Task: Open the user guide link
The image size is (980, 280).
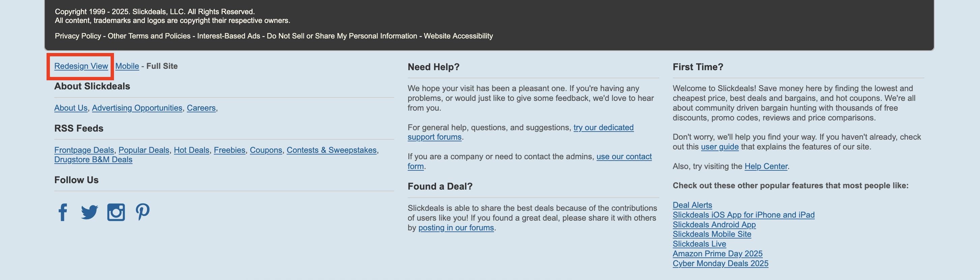Action: [x=719, y=147]
